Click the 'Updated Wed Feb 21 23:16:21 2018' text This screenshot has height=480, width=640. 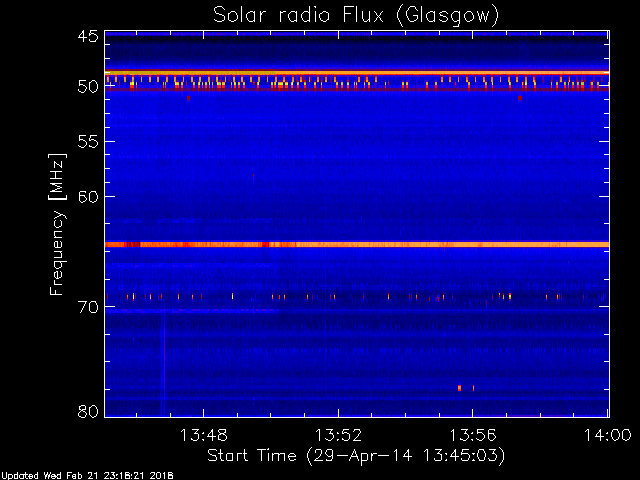87,476
